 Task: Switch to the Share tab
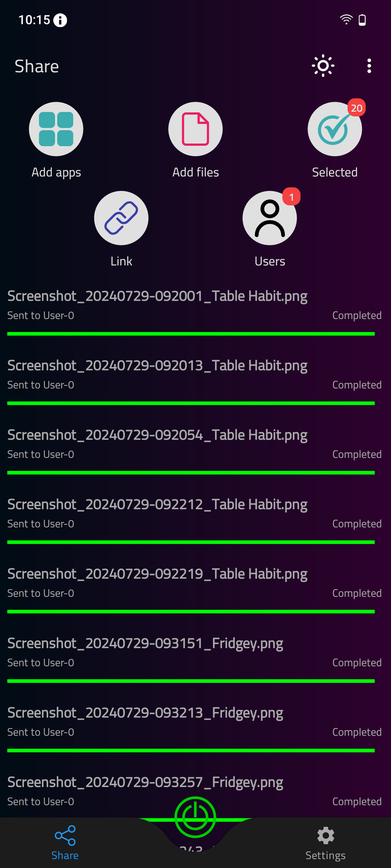point(65,843)
